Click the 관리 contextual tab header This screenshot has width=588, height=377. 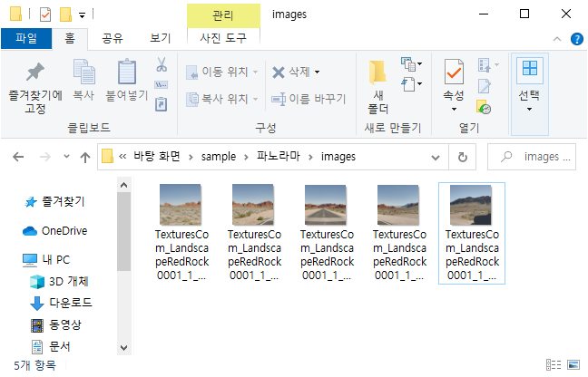(223, 15)
